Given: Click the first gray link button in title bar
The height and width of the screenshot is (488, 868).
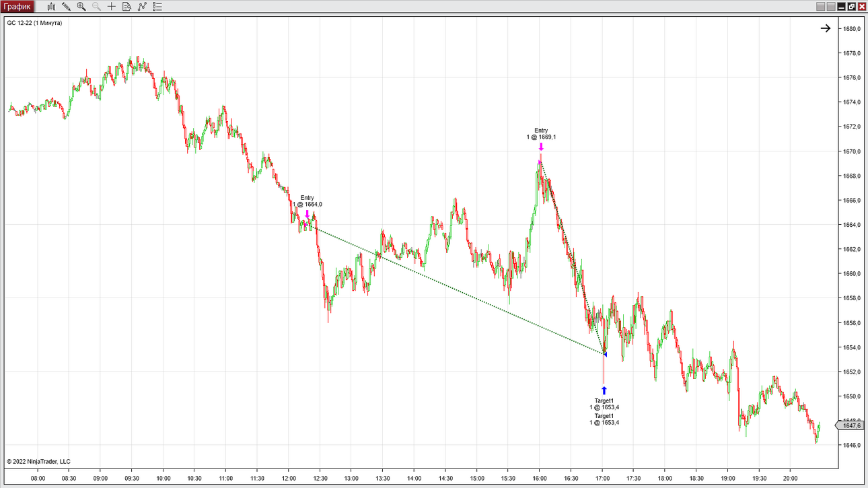Looking at the screenshot, I should pos(820,7).
